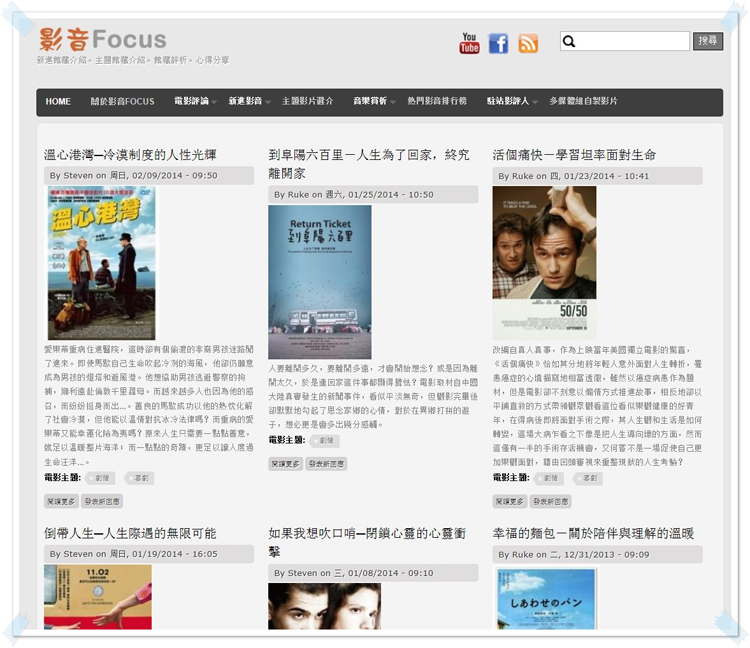The image size is (750, 648).
Task: Click byline By Steven on 01/19/2014
Action: 149,554
